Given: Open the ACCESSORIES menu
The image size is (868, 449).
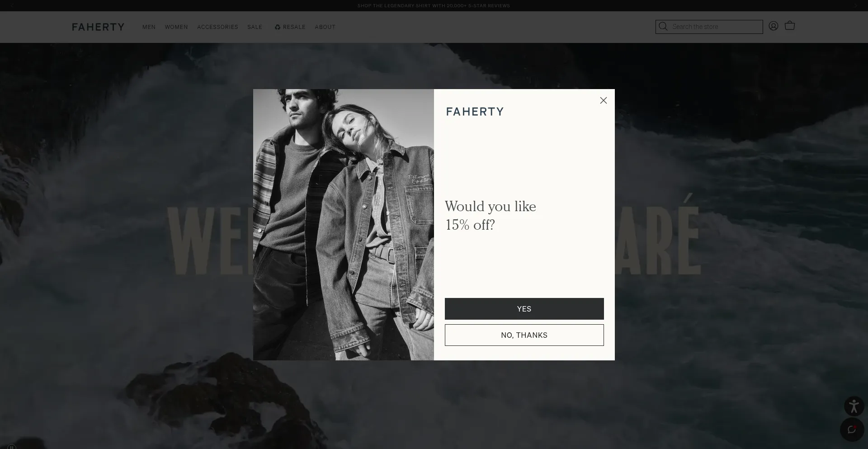Looking at the screenshot, I should click(x=217, y=27).
